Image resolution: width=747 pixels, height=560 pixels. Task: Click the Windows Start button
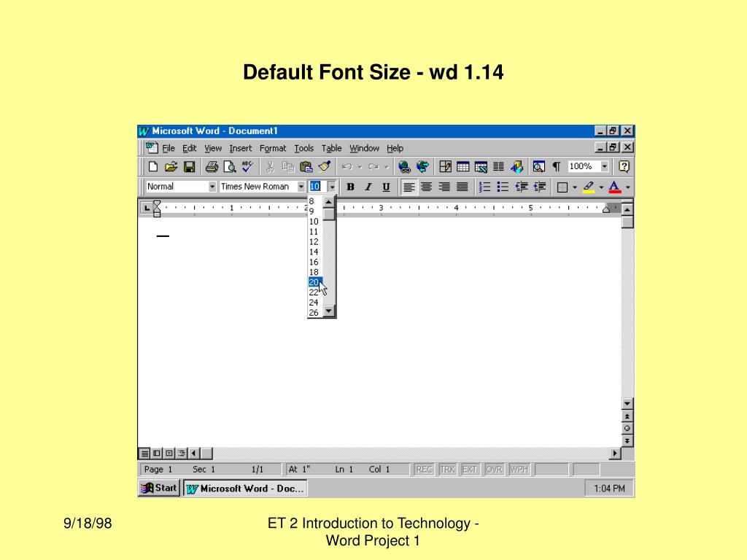[x=159, y=488]
